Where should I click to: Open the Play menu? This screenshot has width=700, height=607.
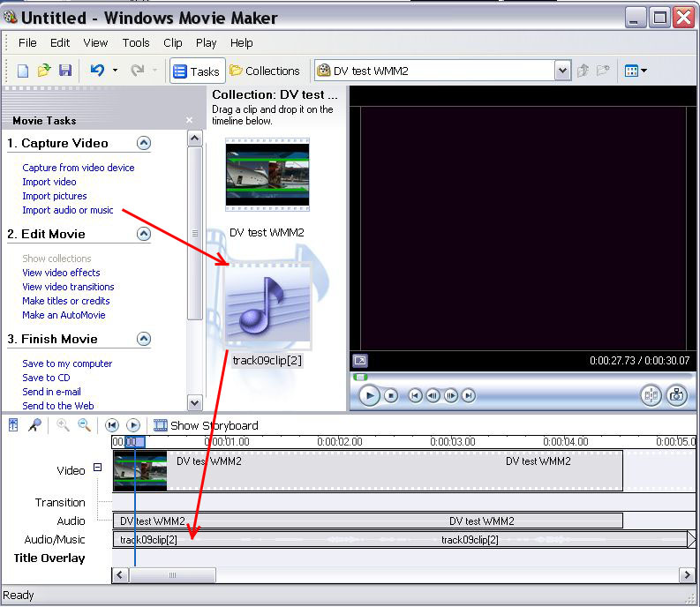[x=206, y=43]
